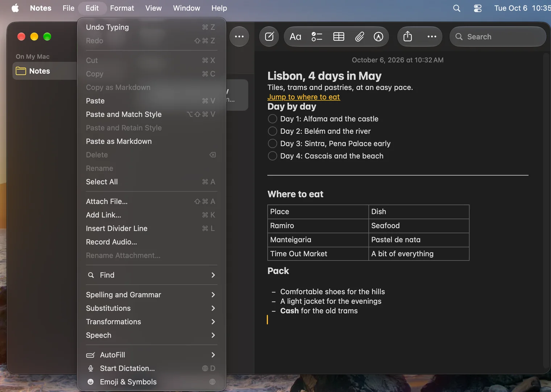Open more options ellipsis beside share icon
Screen dimensions: 551x392
432,37
